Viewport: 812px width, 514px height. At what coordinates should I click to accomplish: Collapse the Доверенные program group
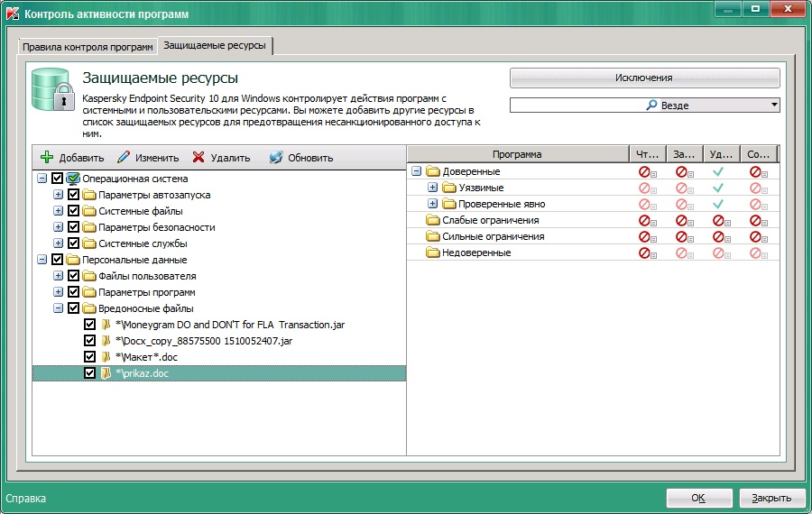coord(416,171)
